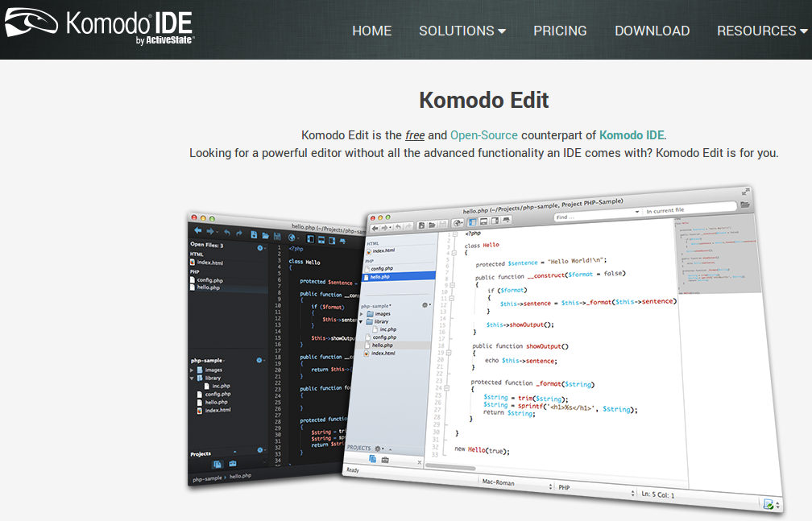
Task: Click back arrow in light Komodo window
Action: (375, 228)
